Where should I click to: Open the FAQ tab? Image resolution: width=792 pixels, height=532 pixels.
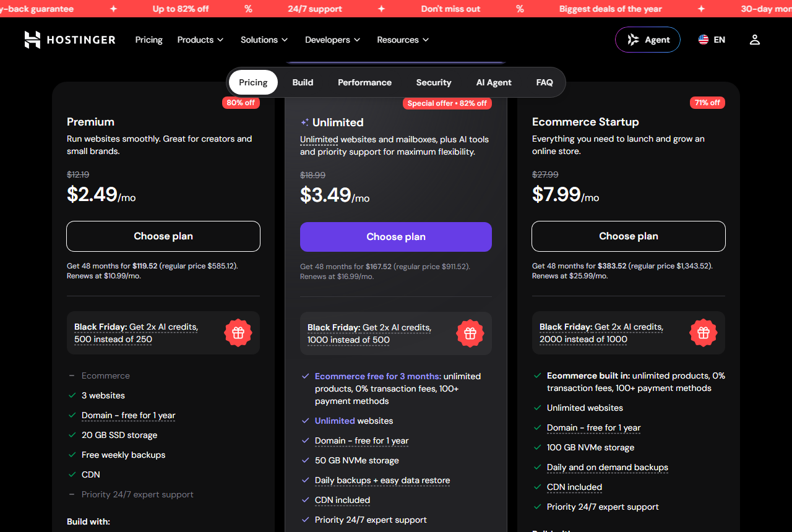(544, 82)
